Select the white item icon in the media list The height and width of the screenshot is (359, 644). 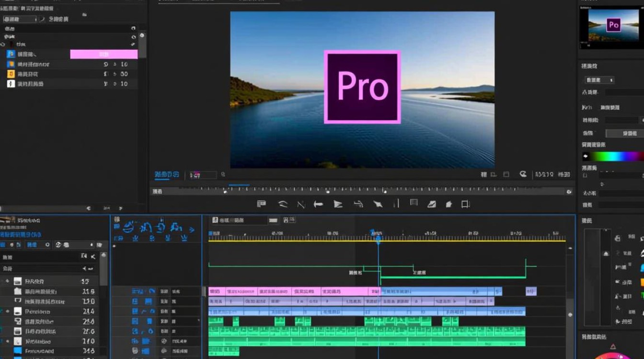point(11,84)
